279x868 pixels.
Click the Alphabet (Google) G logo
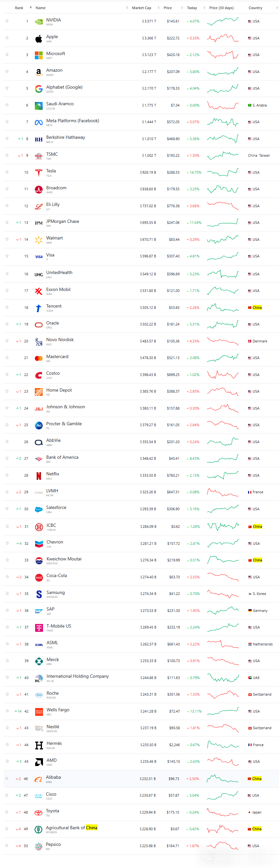(39, 89)
